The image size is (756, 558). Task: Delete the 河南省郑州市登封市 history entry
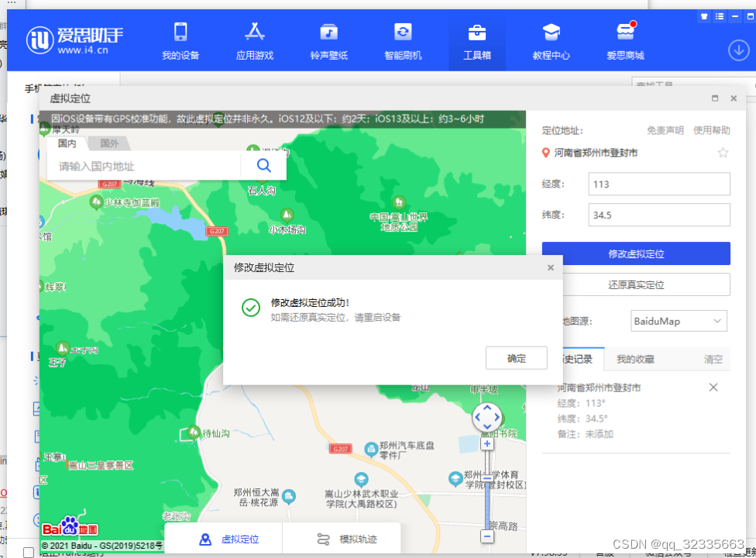pos(713,387)
